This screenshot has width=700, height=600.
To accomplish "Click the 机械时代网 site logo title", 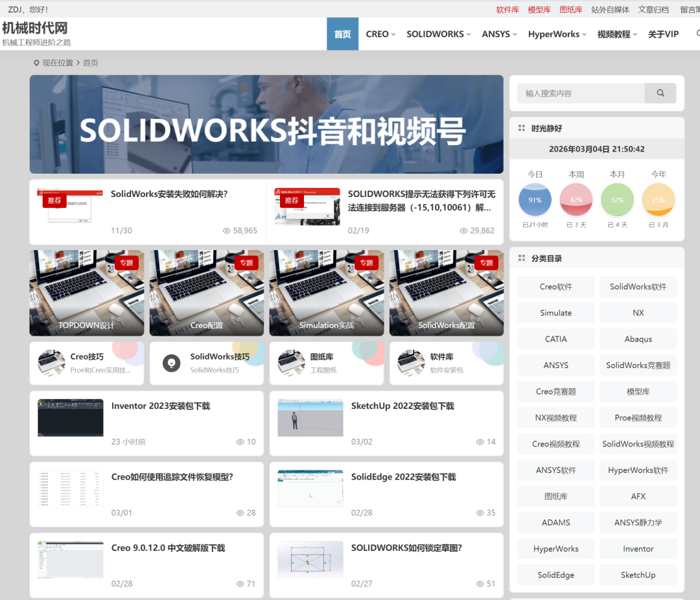I will [x=35, y=28].
